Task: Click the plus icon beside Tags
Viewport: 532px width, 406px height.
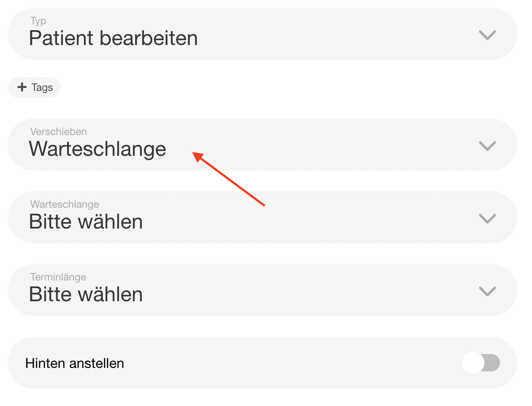Action: click(x=22, y=87)
